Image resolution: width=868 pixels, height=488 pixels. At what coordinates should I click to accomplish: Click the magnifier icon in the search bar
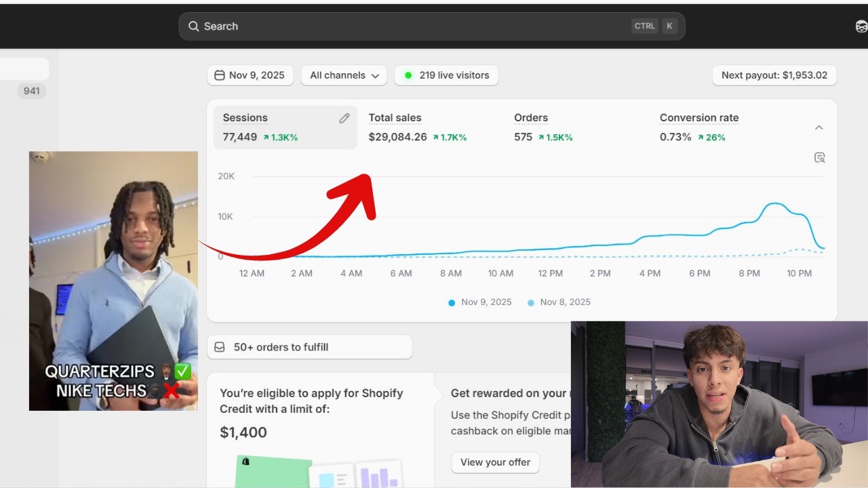pyautogui.click(x=193, y=26)
